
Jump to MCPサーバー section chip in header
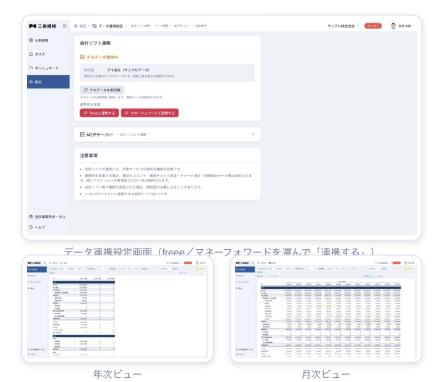click(x=182, y=26)
